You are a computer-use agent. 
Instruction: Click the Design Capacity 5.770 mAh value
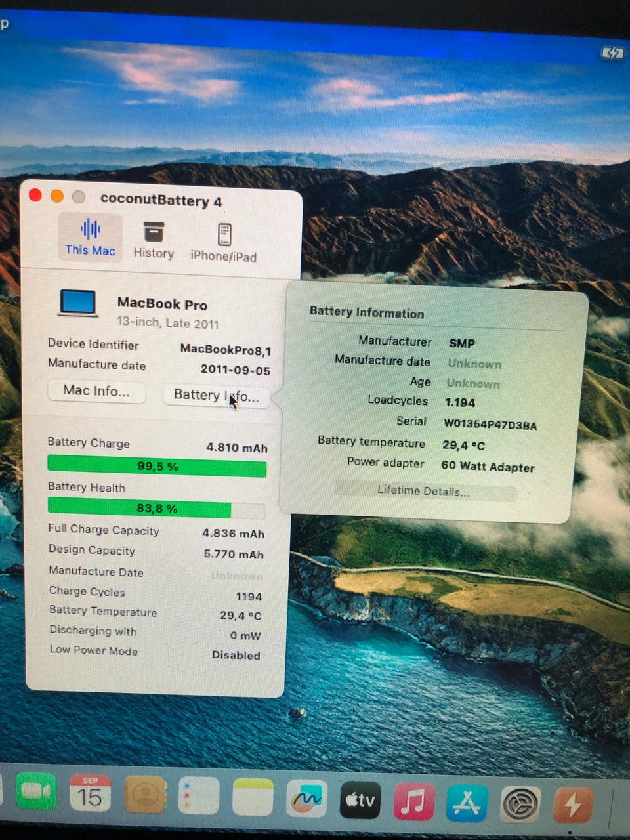tap(233, 554)
